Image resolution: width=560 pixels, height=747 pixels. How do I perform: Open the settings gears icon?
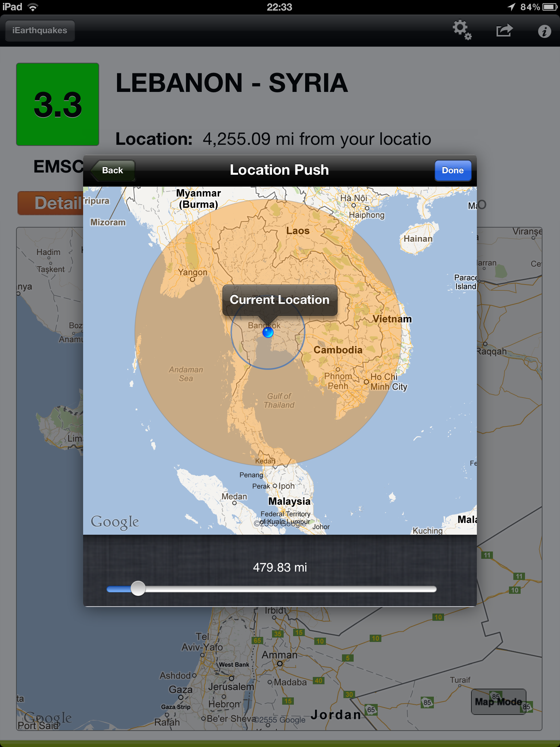(462, 30)
